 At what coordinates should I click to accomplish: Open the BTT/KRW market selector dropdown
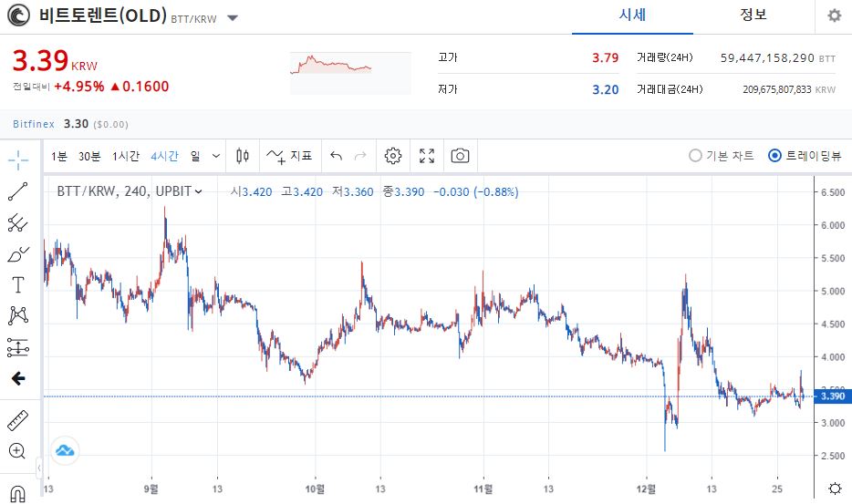(233, 18)
